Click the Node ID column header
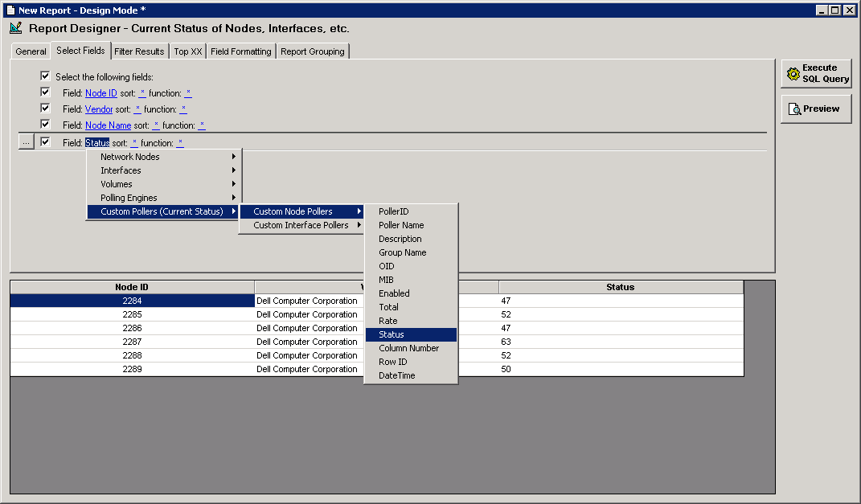861x504 pixels. point(132,287)
